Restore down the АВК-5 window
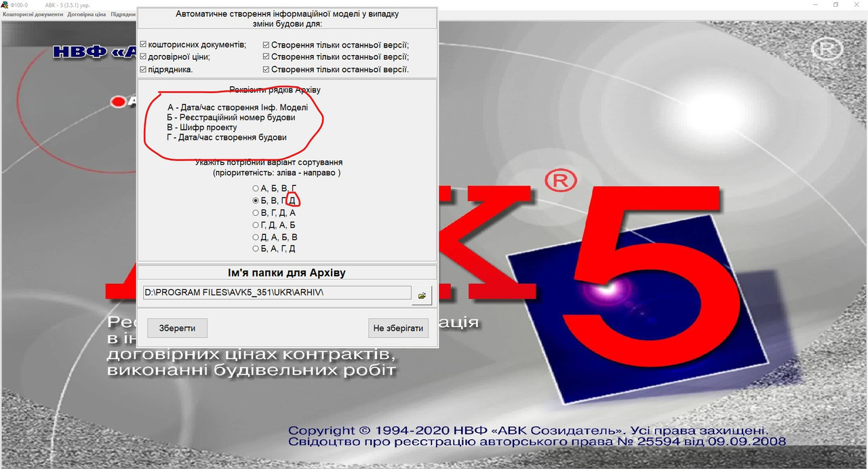This screenshot has height=469, width=868. (x=835, y=5)
